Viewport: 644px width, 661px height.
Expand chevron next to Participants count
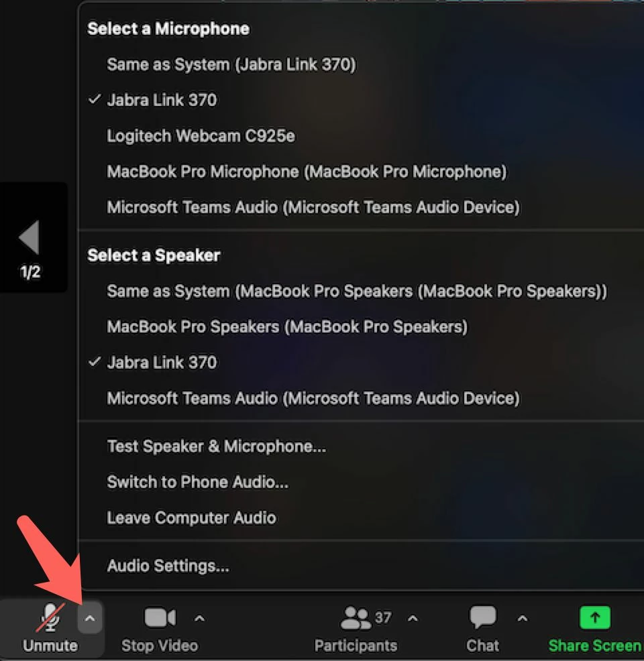coord(413,618)
